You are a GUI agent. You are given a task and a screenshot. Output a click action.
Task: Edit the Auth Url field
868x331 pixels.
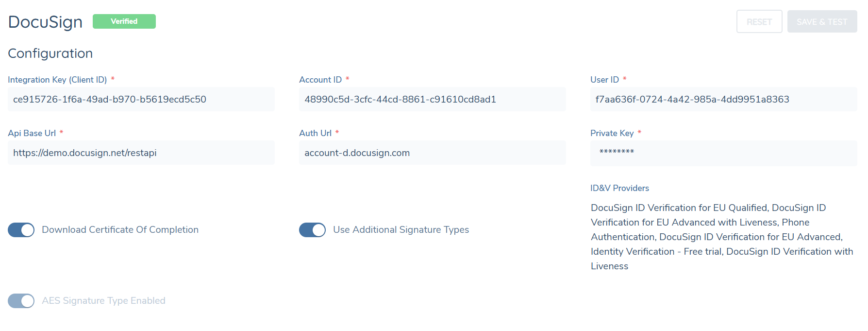tap(433, 153)
